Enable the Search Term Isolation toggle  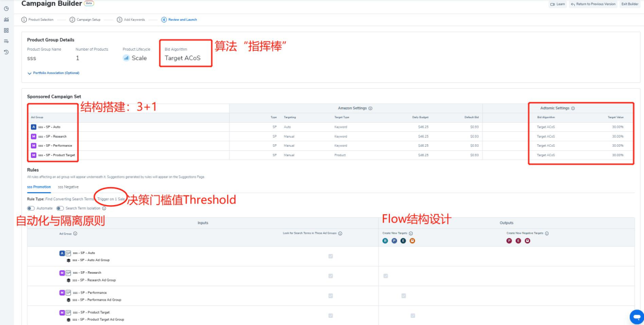[60, 208]
